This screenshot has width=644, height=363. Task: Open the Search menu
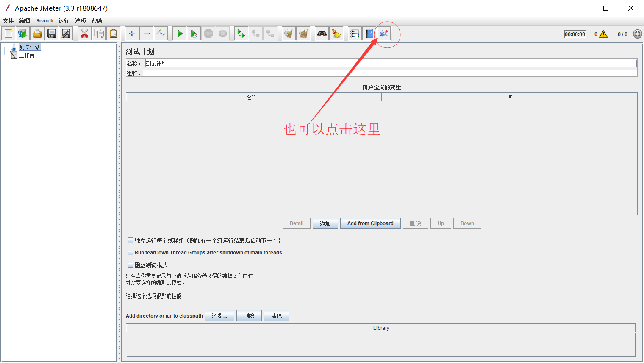point(45,21)
